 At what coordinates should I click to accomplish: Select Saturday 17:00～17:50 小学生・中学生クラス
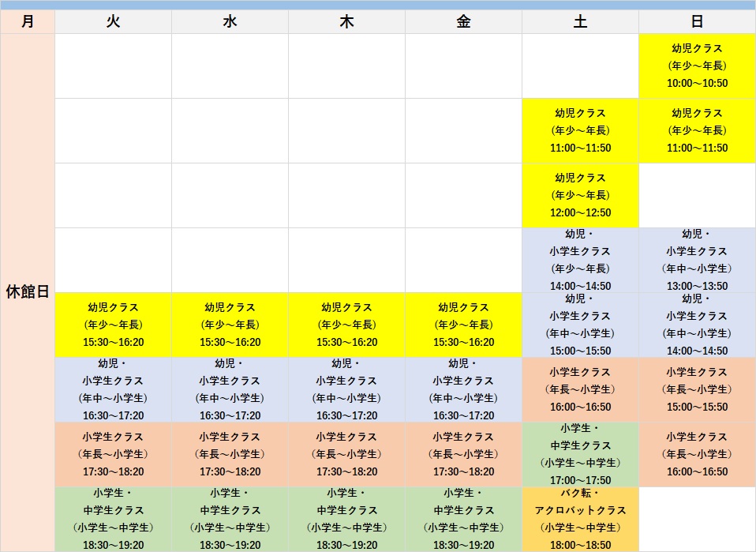click(580, 454)
